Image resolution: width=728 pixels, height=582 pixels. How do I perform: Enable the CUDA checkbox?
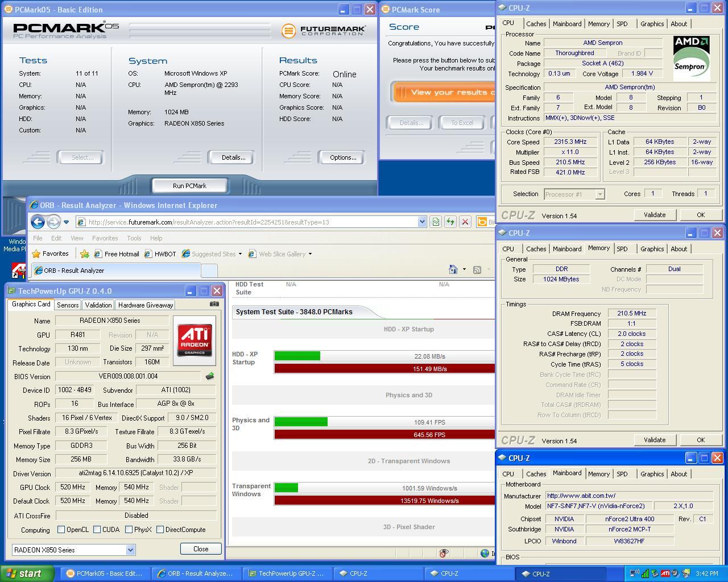pyautogui.click(x=97, y=529)
